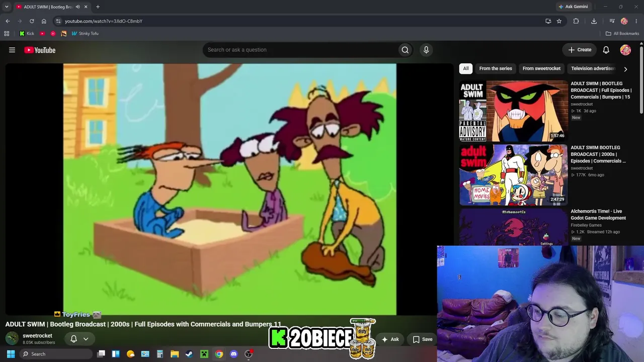Click the YouTube search magnifier button
This screenshot has height=362, width=644.
(x=405, y=50)
